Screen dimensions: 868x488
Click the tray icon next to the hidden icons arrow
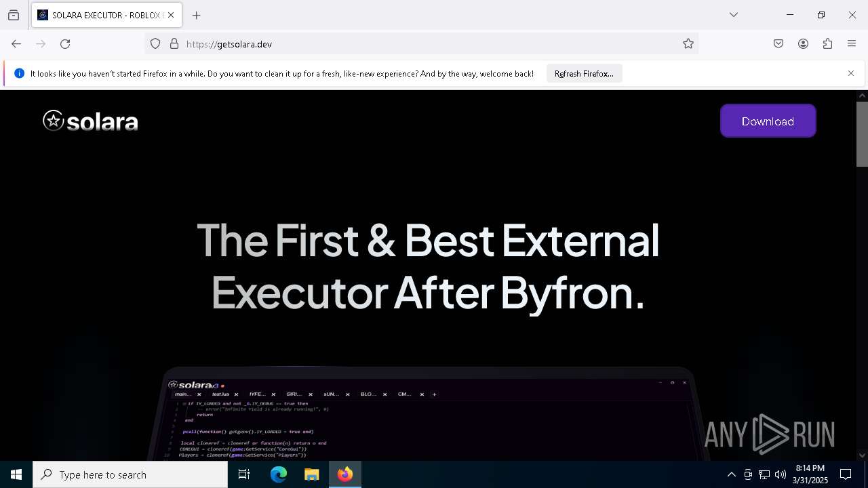748,474
